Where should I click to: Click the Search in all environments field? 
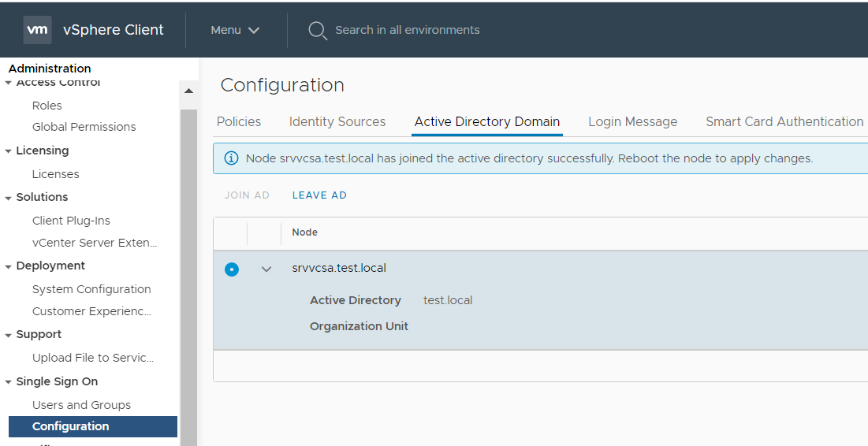point(408,30)
